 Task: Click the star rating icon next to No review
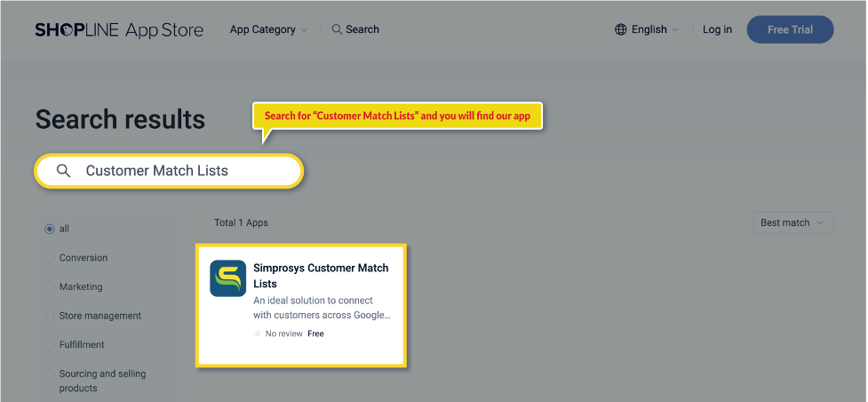(258, 334)
